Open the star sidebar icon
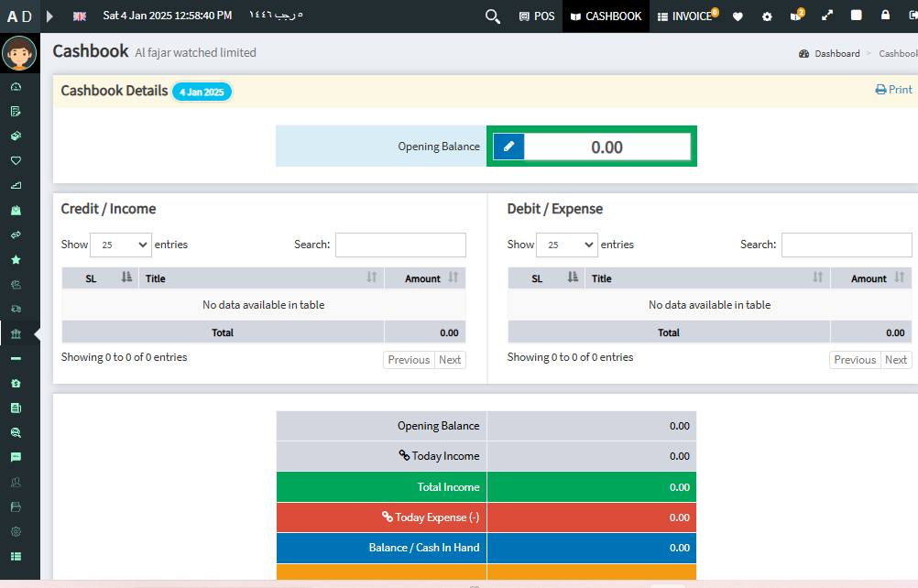This screenshot has width=918, height=588. click(x=16, y=259)
